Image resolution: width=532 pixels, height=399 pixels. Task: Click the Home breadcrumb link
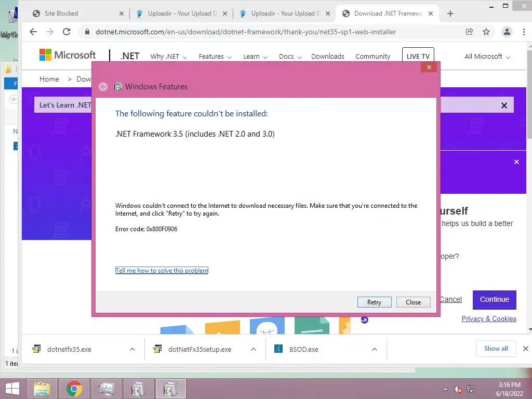pyautogui.click(x=49, y=79)
